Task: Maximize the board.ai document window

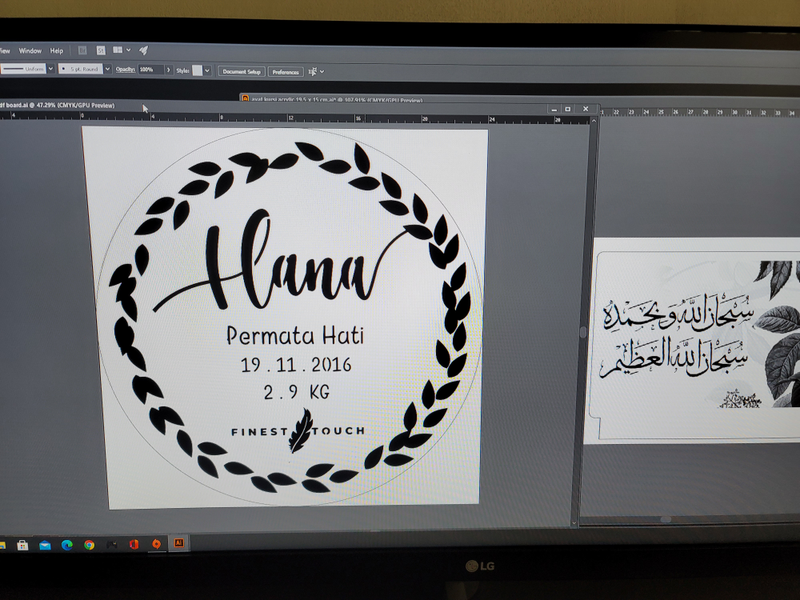Action: pos(568,109)
